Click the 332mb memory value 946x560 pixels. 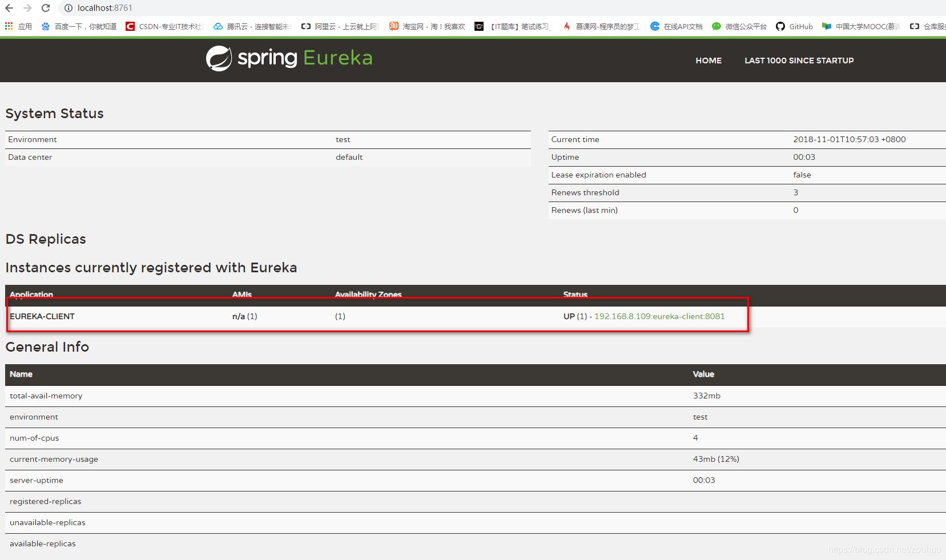(707, 396)
